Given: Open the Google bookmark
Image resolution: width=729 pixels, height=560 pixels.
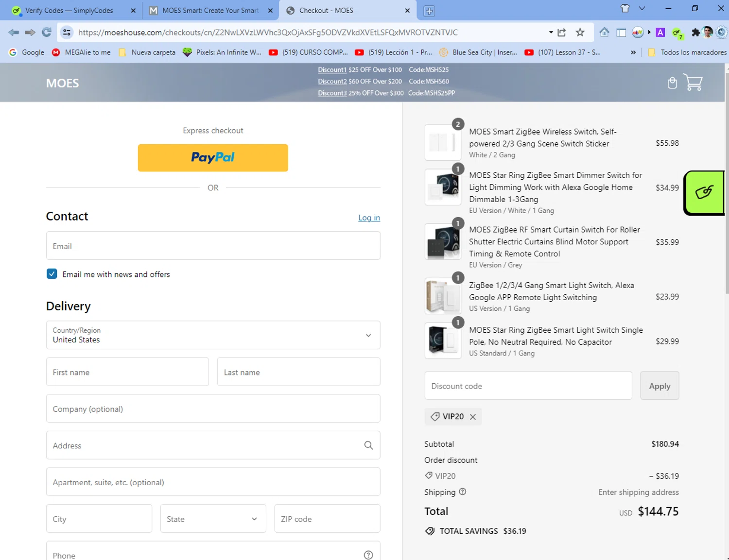Looking at the screenshot, I should pyautogui.click(x=27, y=52).
